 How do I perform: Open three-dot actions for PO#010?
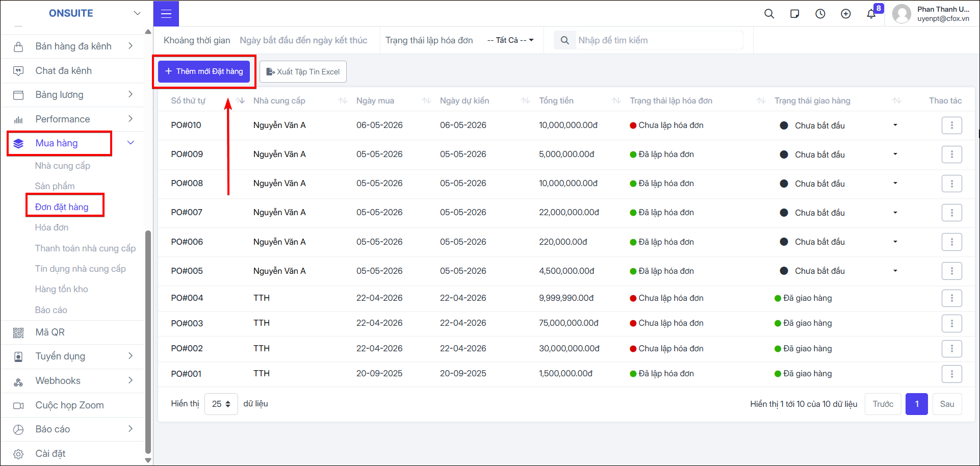point(951,125)
